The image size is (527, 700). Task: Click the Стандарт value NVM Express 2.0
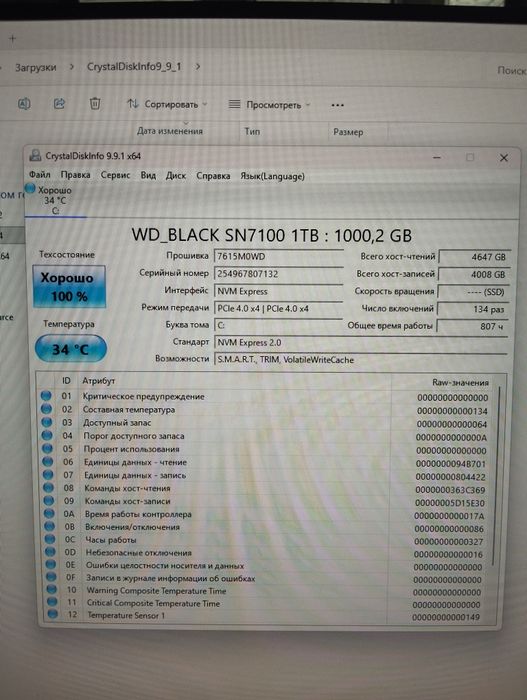pyautogui.click(x=361, y=342)
